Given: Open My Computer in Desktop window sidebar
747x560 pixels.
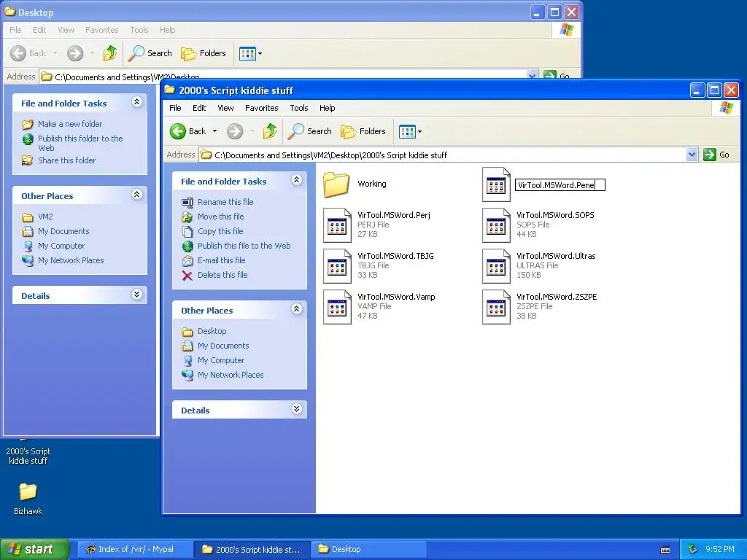Looking at the screenshot, I should coord(61,246).
